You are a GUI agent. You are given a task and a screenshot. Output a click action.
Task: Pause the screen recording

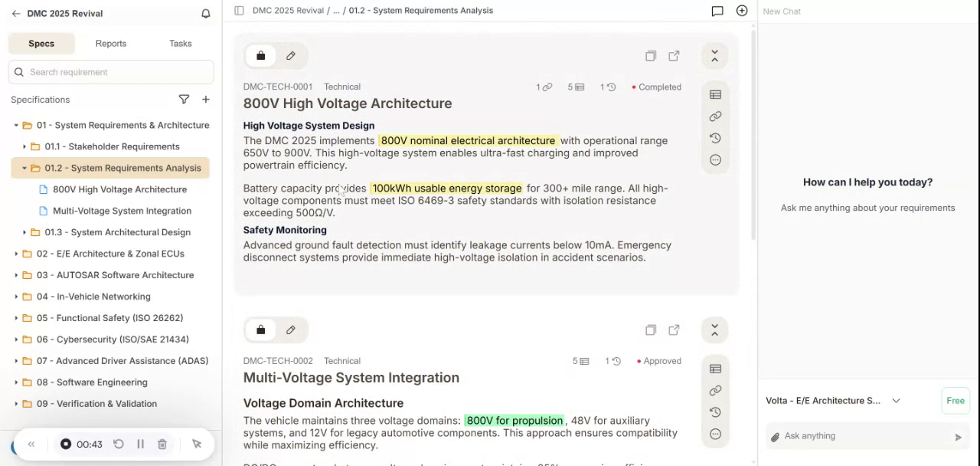(x=140, y=445)
